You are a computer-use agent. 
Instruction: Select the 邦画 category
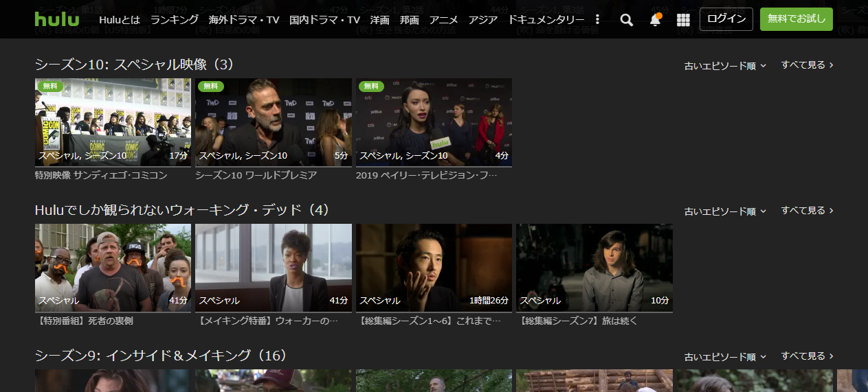pos(410,19)
